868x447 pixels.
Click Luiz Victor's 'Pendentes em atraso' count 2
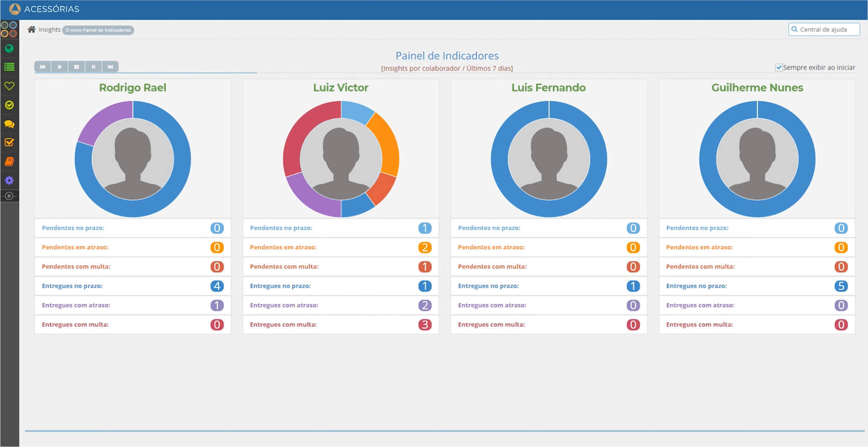click(425, 248)
